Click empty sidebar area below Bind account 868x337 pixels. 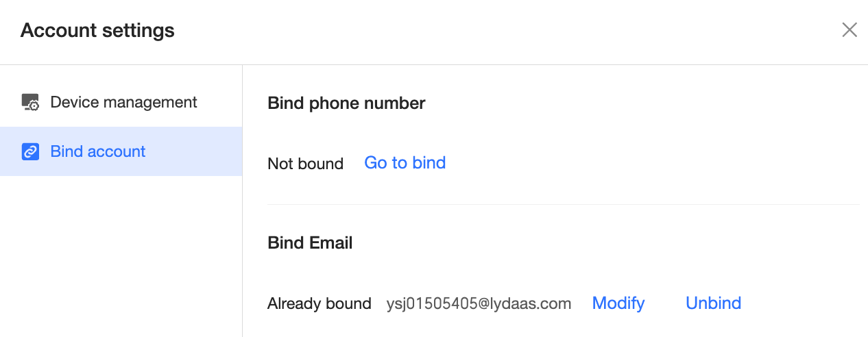pyautogui.click(x=121, y=256)
